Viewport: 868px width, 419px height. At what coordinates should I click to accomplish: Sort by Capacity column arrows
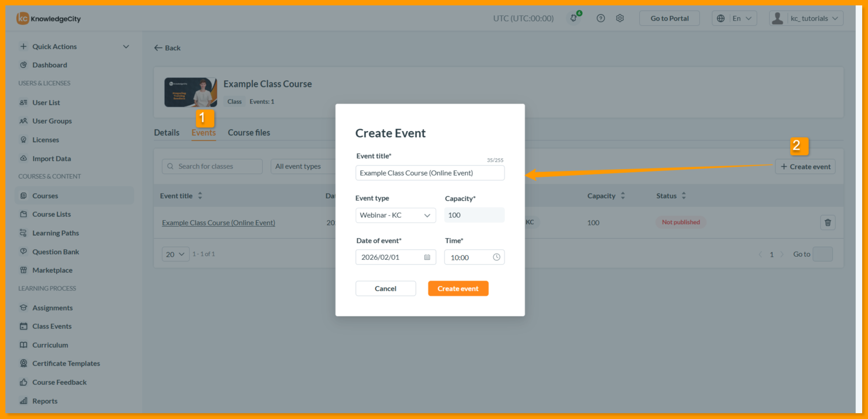coord(623,196)
